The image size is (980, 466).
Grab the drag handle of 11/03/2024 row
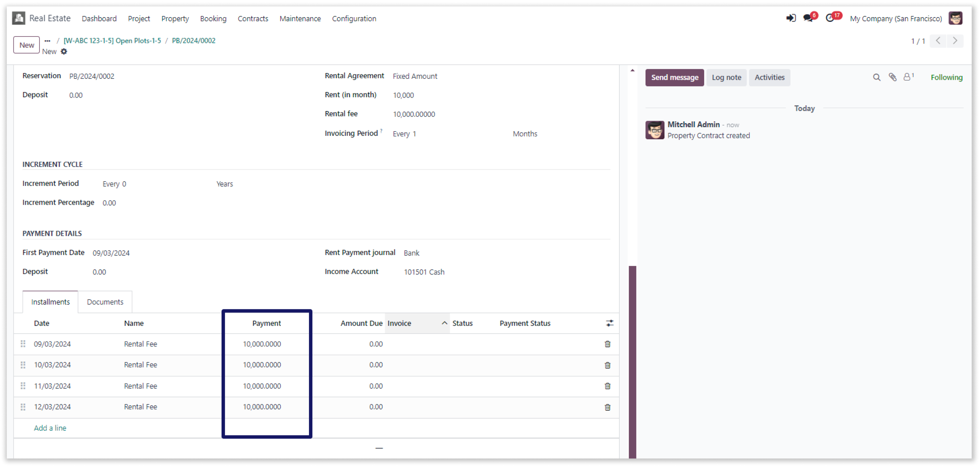tap(23, 386)
